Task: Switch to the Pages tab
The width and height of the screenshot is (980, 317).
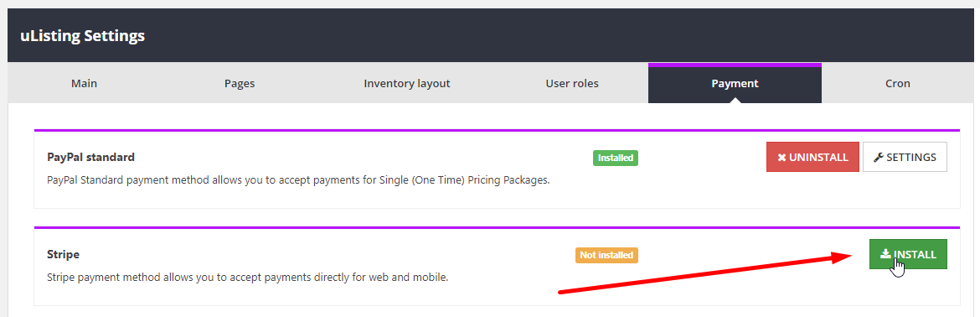Action: click(240, 83)
